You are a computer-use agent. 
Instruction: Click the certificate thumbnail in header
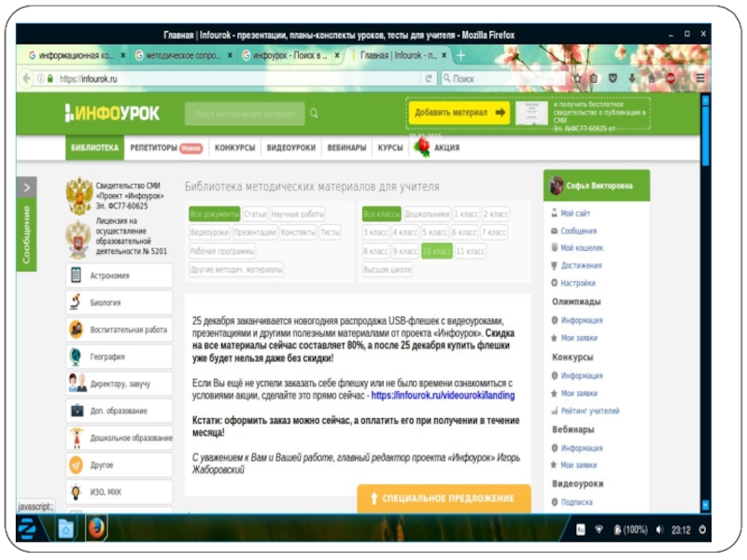(x=531, y=113)
